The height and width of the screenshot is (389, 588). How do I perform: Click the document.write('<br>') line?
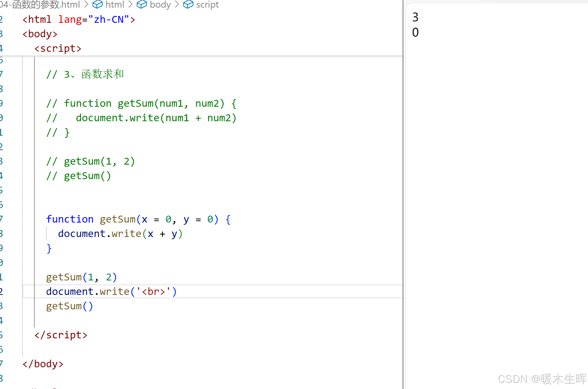[x=112, y=291]
